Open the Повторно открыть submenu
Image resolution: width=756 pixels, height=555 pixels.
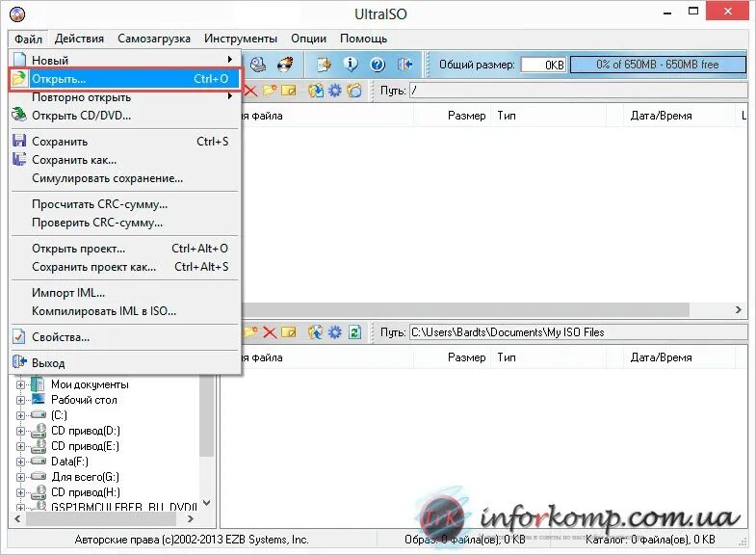(x=124, y=97)
